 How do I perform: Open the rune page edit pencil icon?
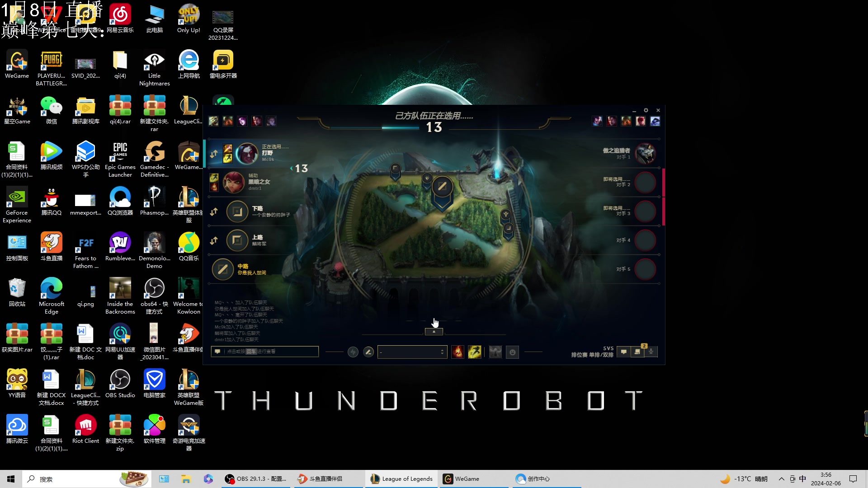tap(368, 352)
